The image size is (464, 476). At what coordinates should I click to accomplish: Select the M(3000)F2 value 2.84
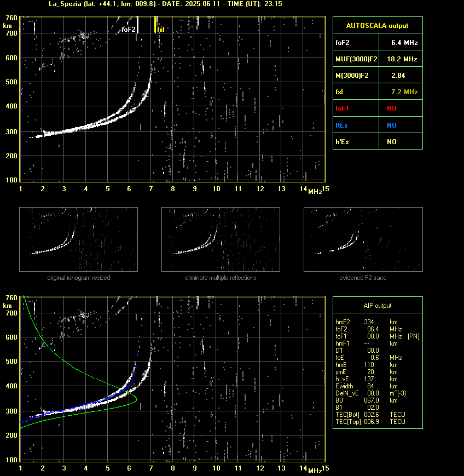point(398,76)
